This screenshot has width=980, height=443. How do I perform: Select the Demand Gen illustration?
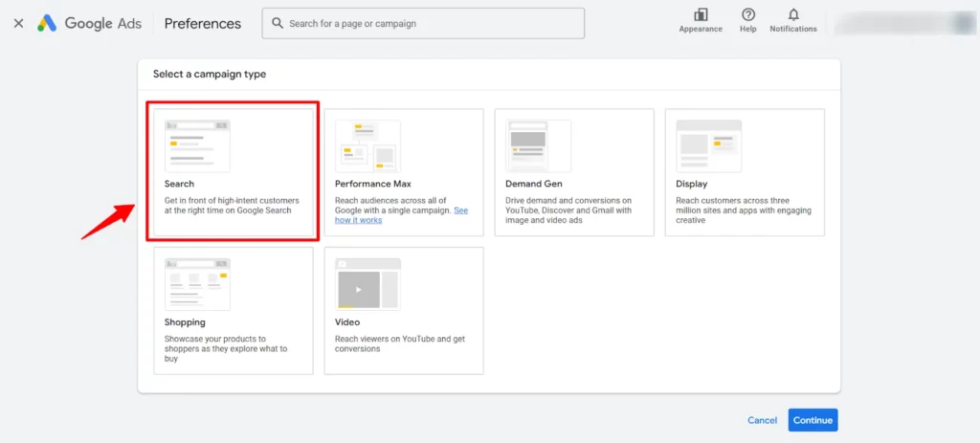(539, 146)
